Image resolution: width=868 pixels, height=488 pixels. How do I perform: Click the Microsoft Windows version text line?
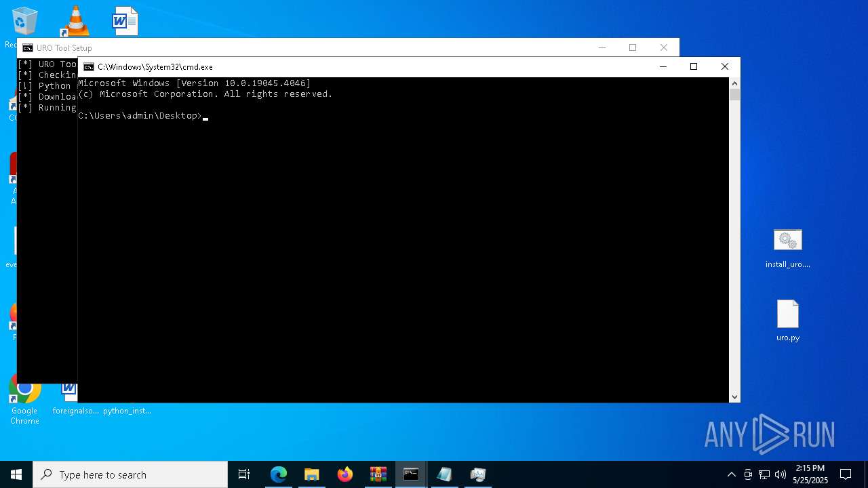(x=194, y=83)
